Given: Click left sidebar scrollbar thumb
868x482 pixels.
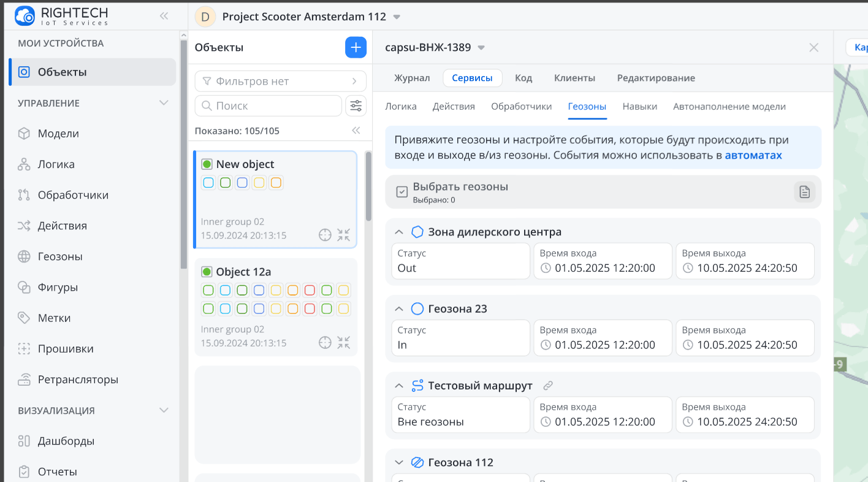Looking at the screenshot, I should coord(183,155).
